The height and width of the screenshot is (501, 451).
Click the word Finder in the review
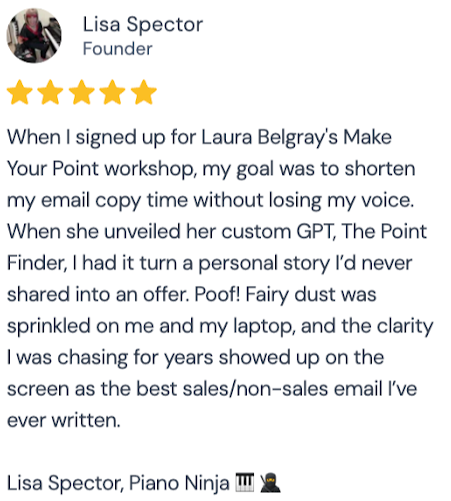pyautogui.click(x=36, y=263)
